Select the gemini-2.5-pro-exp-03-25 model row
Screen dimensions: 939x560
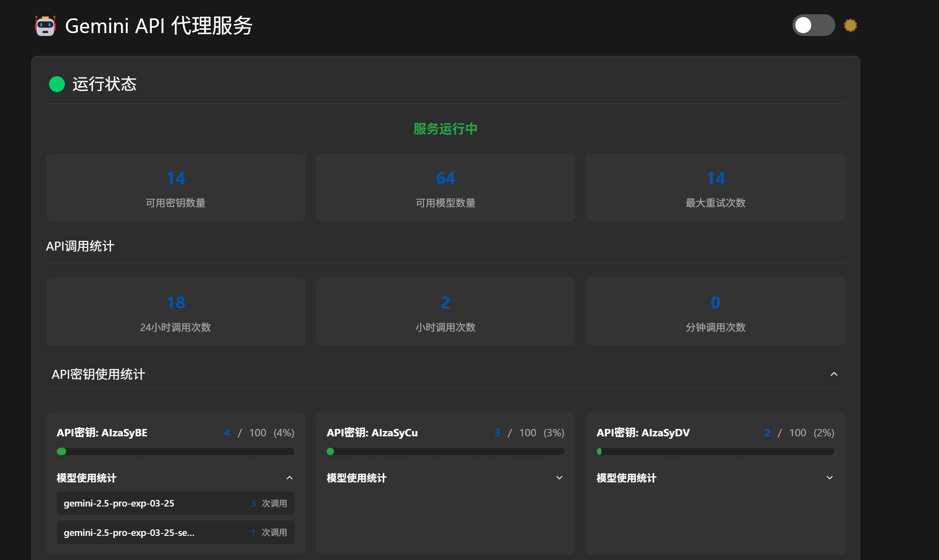pos(176,503)
